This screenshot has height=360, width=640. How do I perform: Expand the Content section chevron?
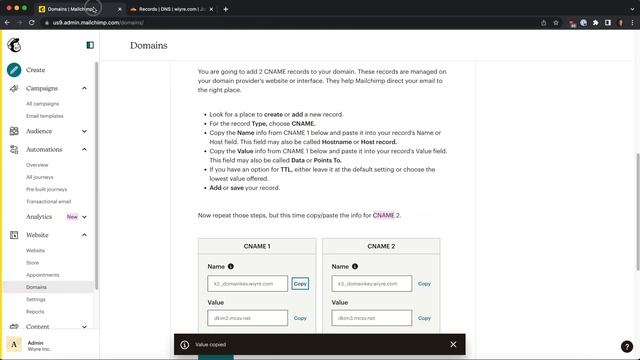point(84,327)
